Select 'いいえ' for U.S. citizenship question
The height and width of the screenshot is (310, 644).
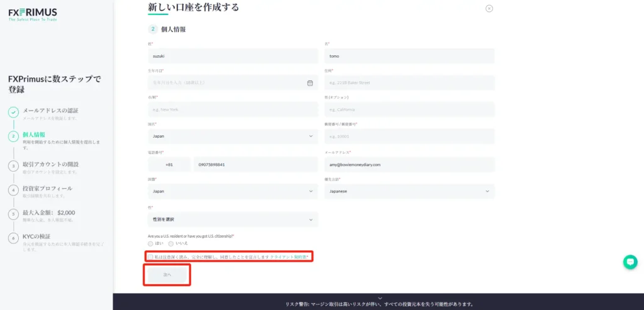click(171, 243)
